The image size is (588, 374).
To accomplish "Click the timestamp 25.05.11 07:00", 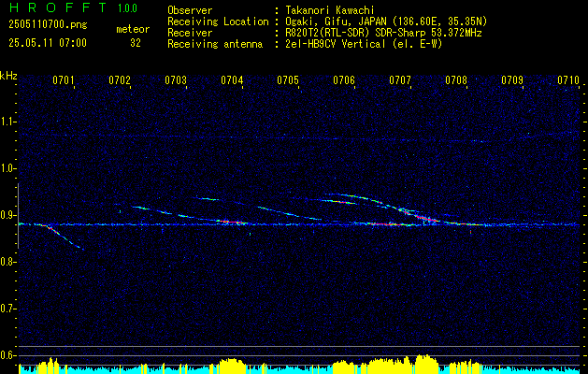I will [48, 43].
